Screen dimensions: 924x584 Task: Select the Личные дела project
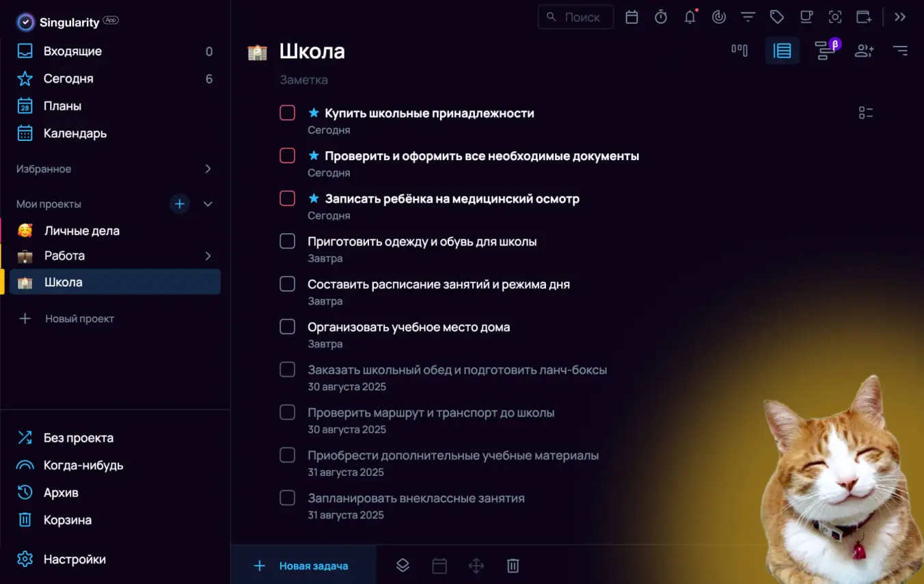coord(115,230)
